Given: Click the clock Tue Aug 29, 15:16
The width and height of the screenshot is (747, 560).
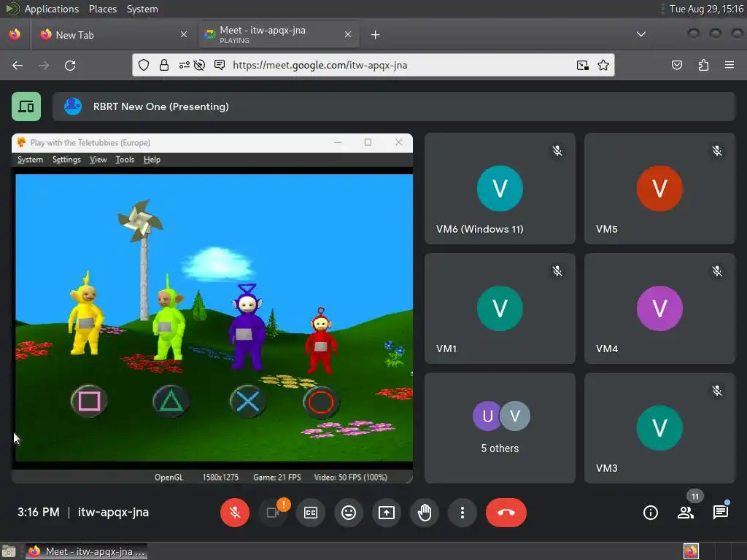Looking at the screenshot, I should coord(706,9).
